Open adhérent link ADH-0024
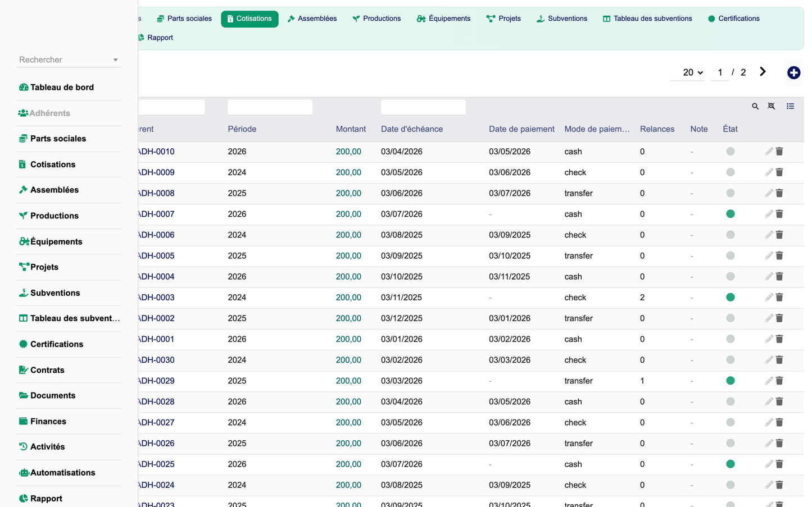 (156, 485)
